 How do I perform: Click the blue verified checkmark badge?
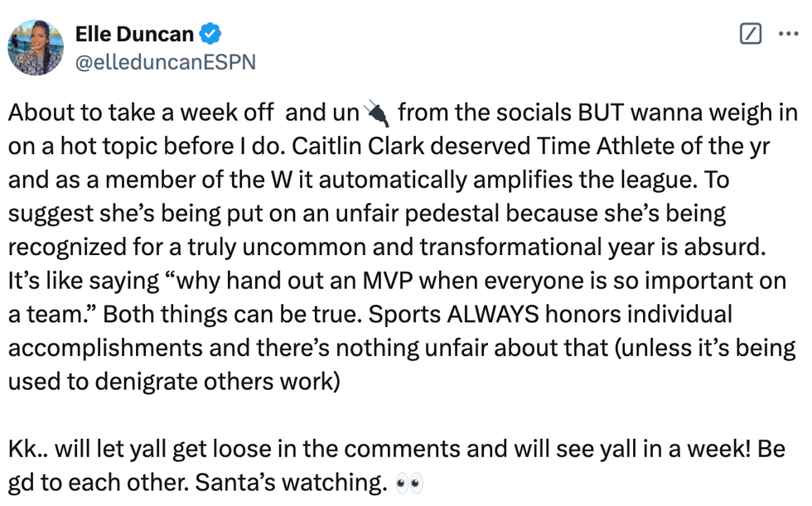211,34
